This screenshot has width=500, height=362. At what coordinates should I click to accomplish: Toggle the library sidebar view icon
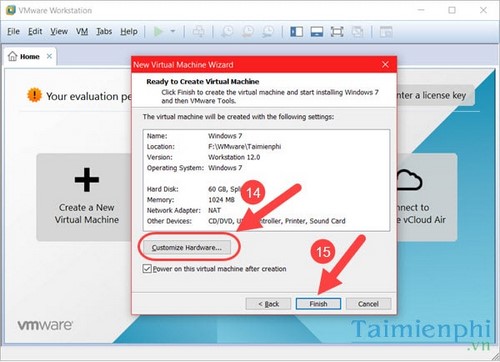pyautogui.click(x=296, y=32)
